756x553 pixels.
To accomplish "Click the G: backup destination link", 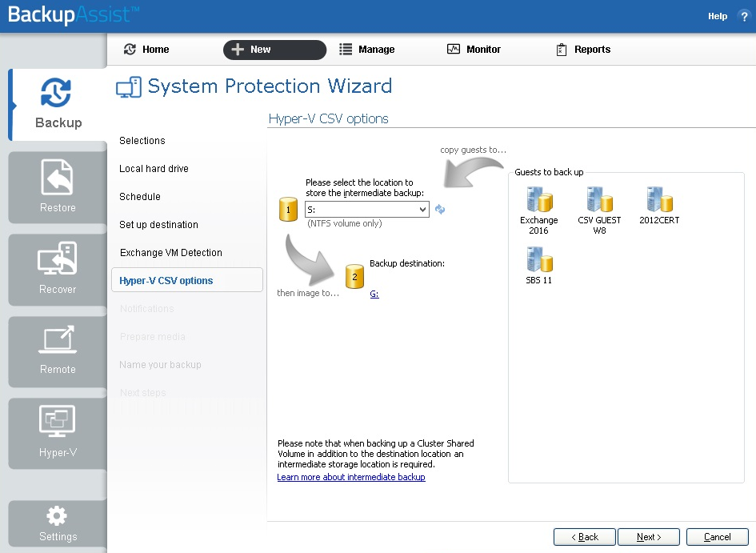I will 374,294.
